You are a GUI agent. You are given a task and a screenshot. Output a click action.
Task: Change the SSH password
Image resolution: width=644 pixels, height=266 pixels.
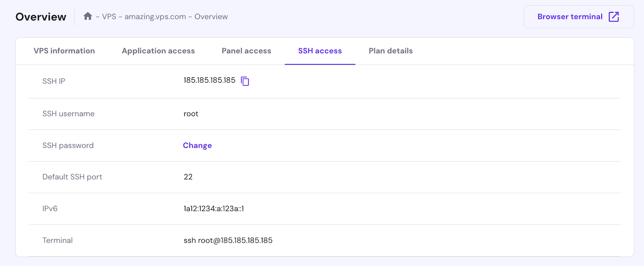(197, 145)
